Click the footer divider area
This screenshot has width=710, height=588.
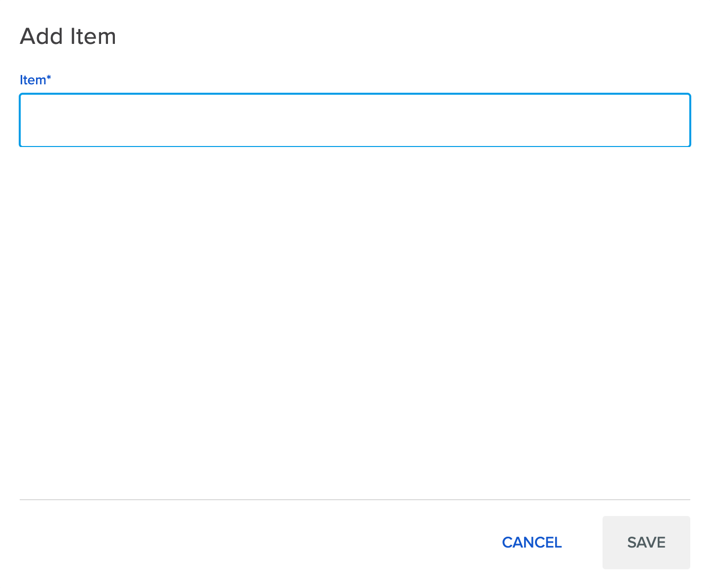pos(355,499)
